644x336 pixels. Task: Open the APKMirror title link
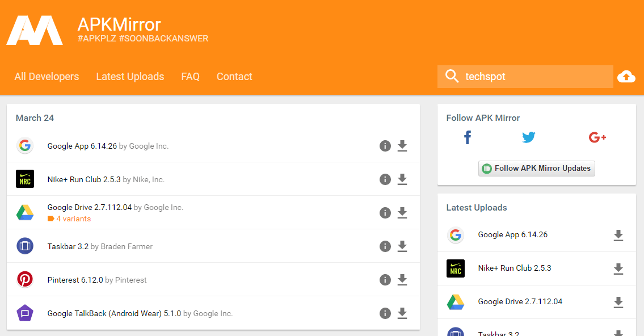119,24
